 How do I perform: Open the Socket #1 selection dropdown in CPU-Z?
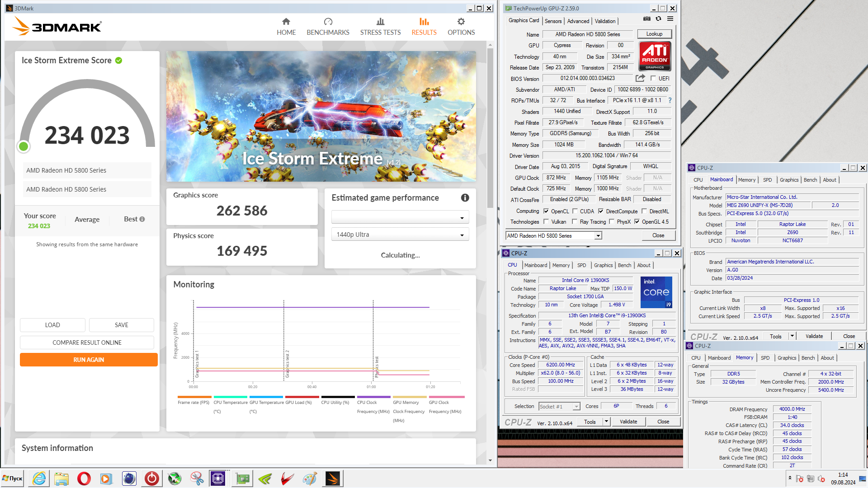559,406
